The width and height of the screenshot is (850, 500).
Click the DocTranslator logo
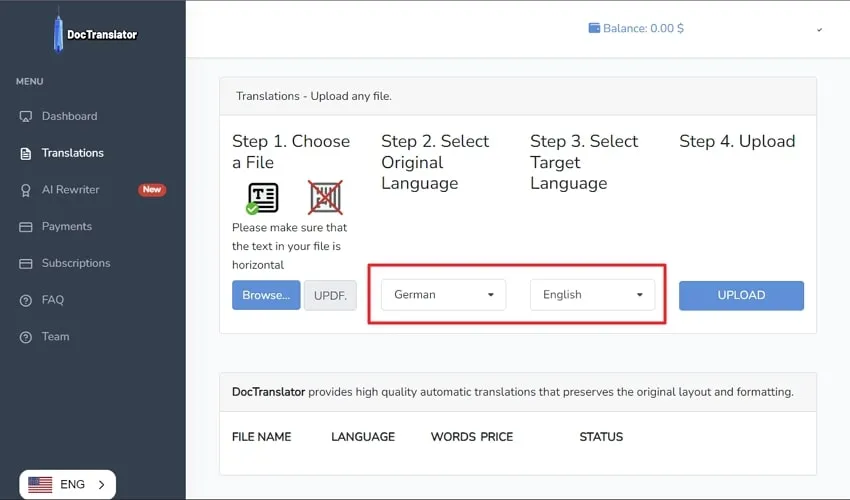[x=95, y=33]
